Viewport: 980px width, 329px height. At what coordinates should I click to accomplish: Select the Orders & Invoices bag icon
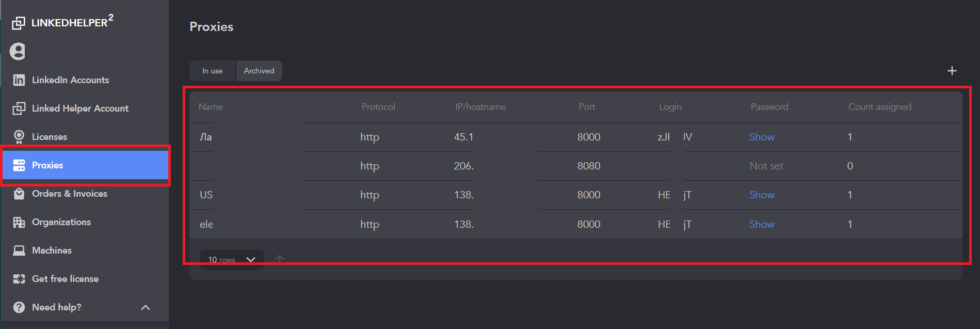coord(19,194)
